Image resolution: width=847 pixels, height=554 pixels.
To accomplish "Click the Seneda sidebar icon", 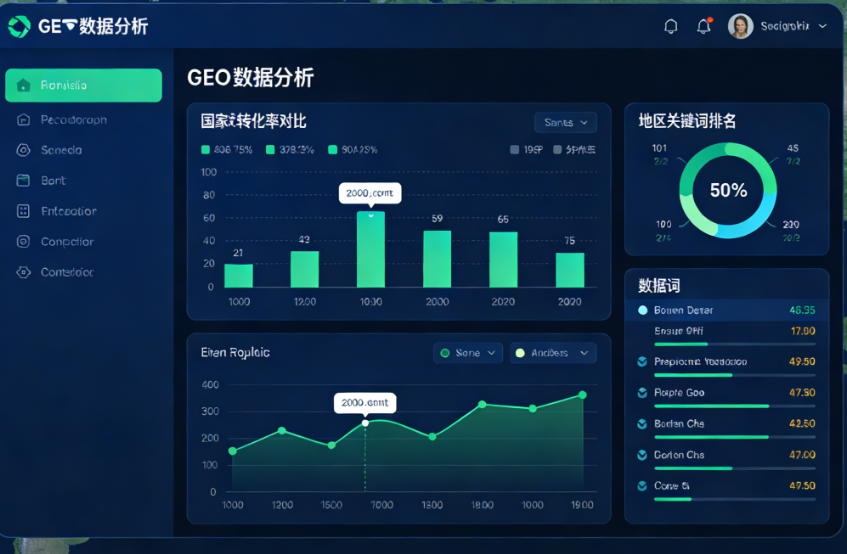I will [23, 150].
